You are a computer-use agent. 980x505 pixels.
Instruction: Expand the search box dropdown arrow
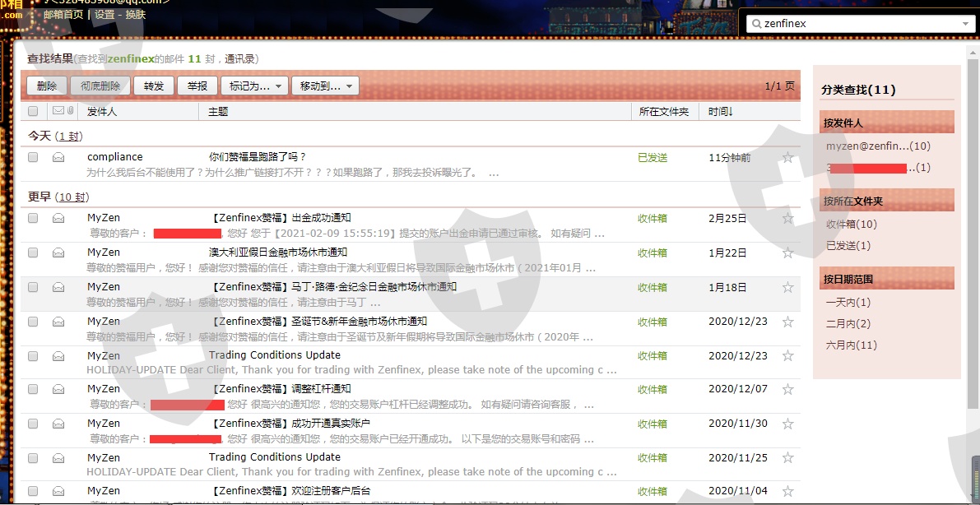click(x=966, y=24)
